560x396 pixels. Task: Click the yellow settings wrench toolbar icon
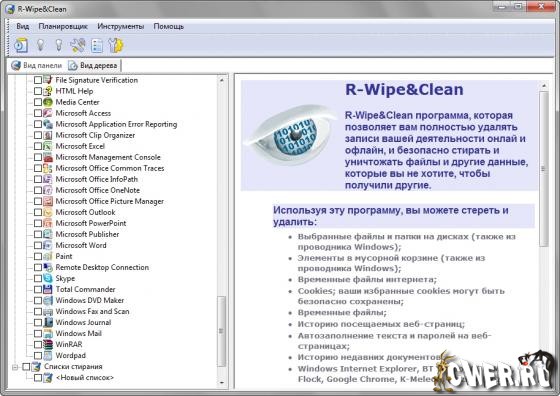(x=116, y=45)
